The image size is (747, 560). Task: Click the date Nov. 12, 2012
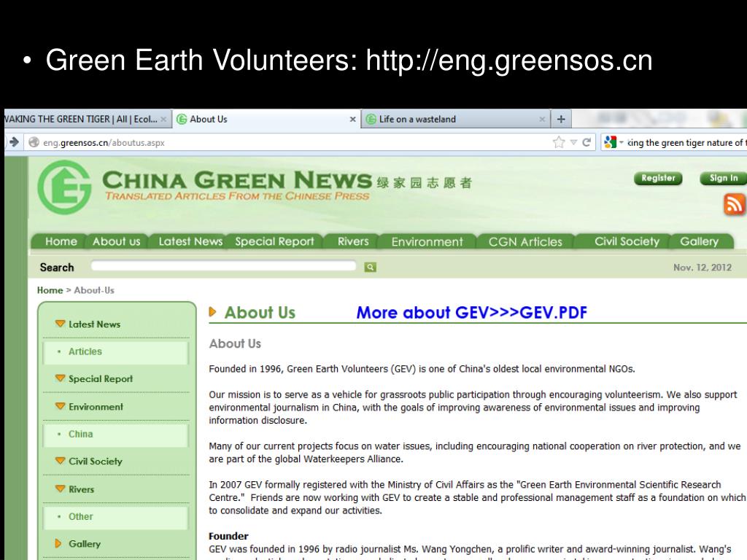[703, 267]
